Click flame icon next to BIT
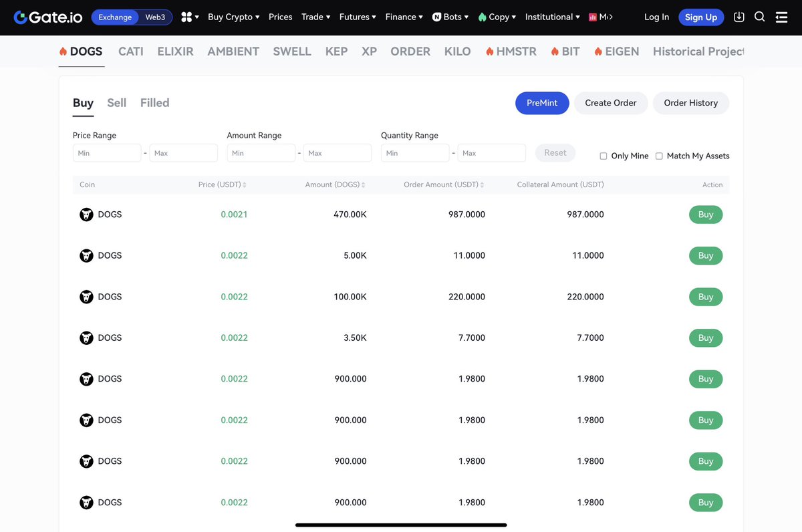Viewport: 802px width, 532px height. 555,51
